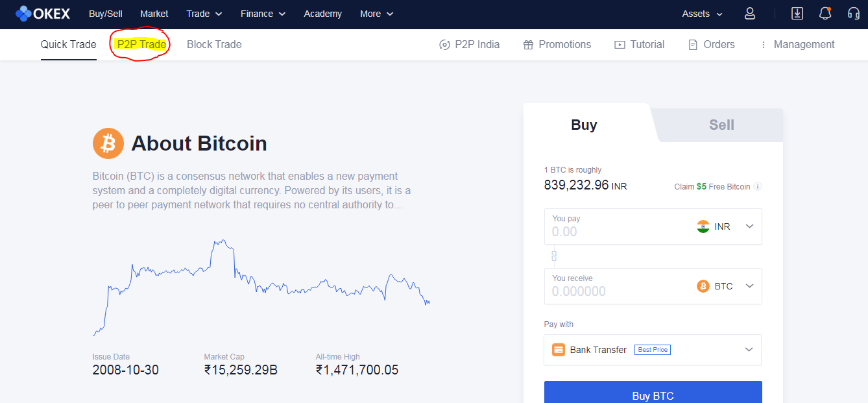Screen dimensions: 868x403
Task: Click the All-time High ₹1,471,700.05 value
Action: click(357, 371)
